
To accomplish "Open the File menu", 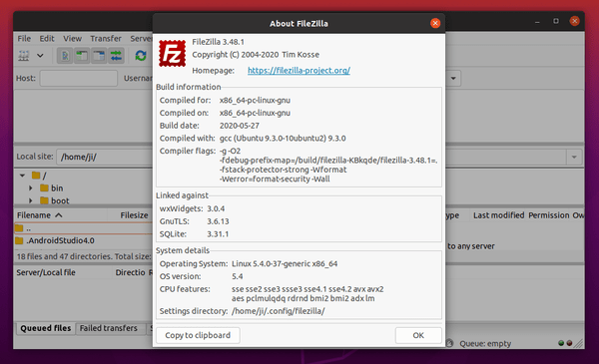I will (24, 39).
